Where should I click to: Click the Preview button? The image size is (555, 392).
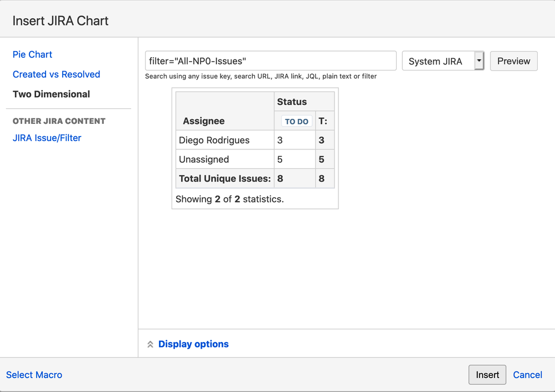tap(513, 61)
